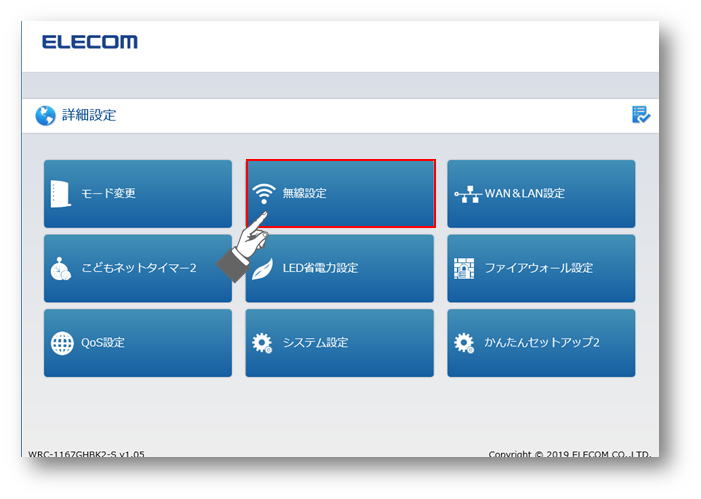The image size is (701, 499).
Task: Click the network icon on WAN&LAN設定 tile
Action: pos(468,194)
